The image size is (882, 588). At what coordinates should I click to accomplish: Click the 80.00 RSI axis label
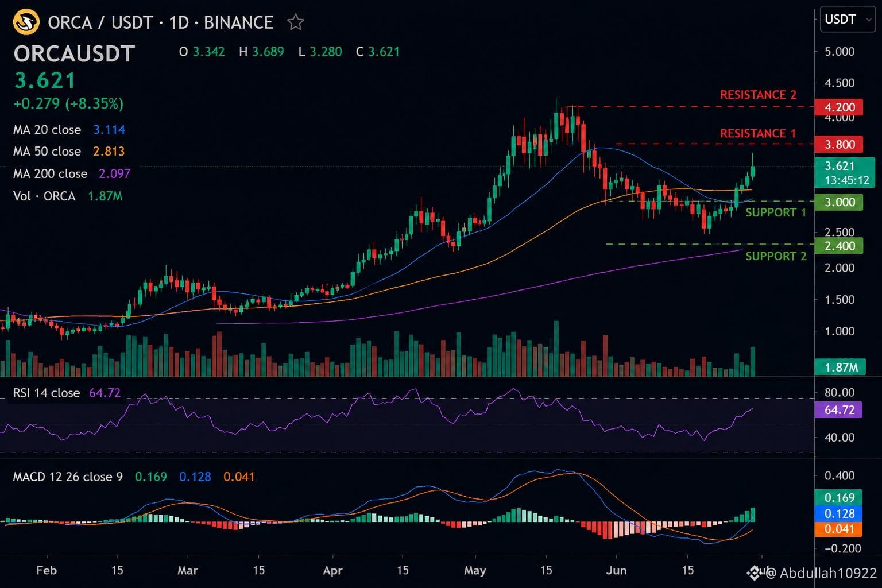(840, 393)
